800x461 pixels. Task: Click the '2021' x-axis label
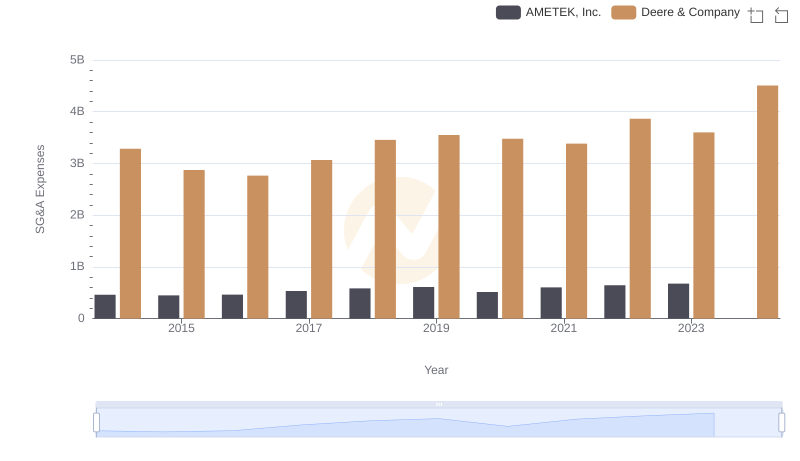pos(563,328)
